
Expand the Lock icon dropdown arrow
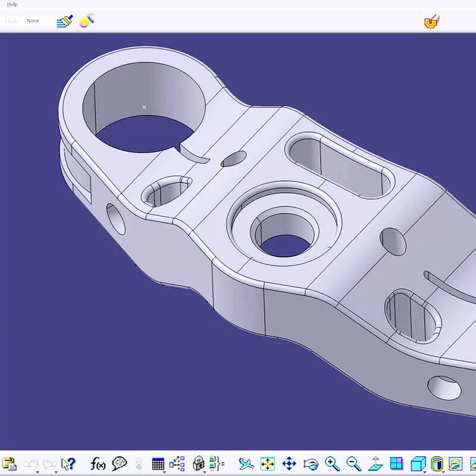point(204,472)
